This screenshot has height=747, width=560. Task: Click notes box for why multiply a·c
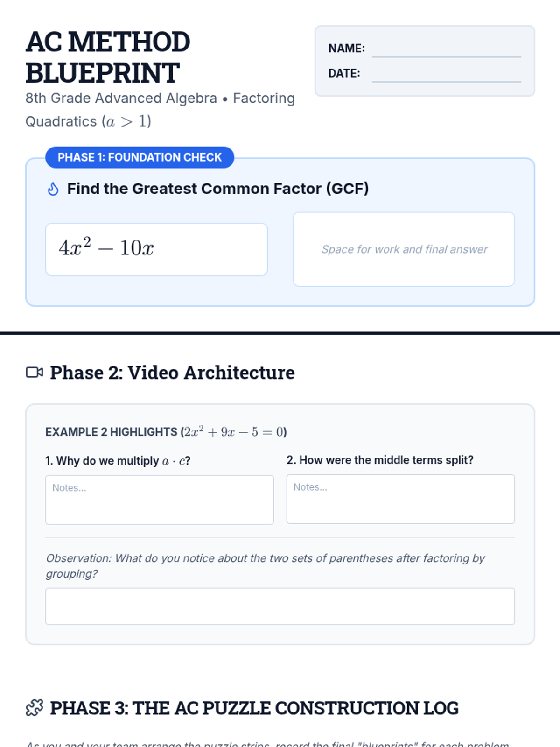[159, 500]
